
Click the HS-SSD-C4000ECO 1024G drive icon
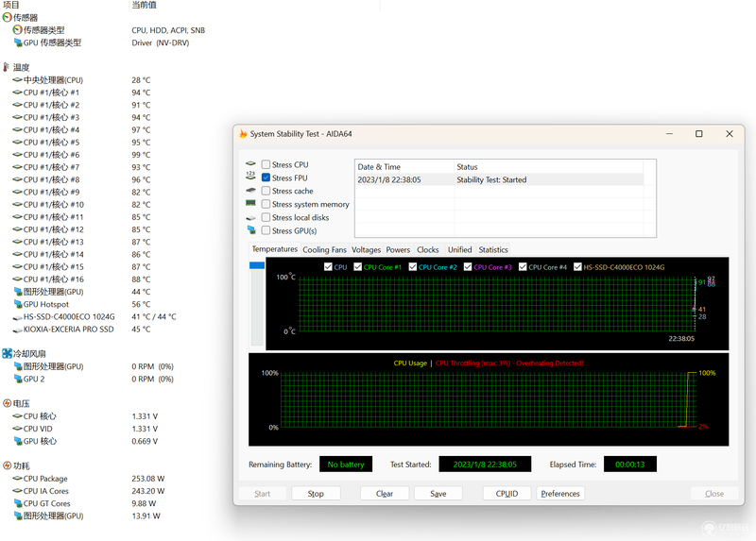(17, 317)
